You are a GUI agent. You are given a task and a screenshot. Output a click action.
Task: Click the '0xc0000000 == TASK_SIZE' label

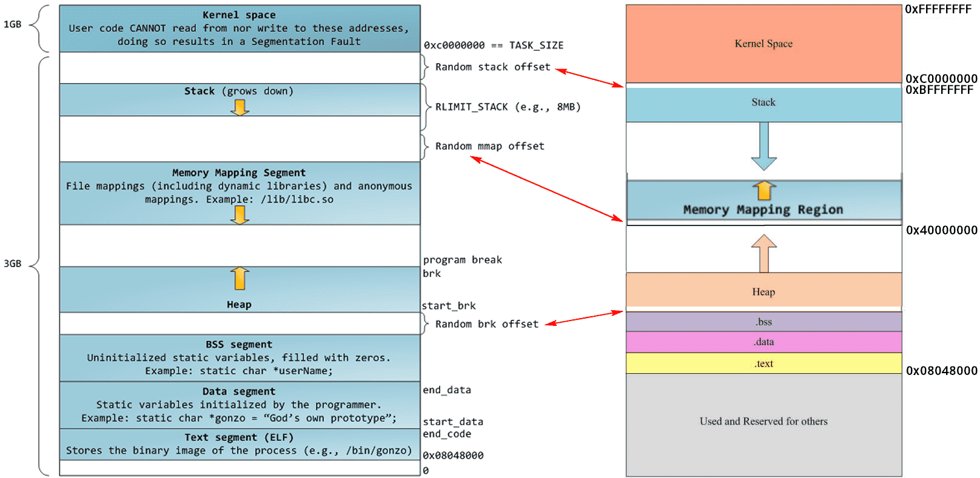494,45
